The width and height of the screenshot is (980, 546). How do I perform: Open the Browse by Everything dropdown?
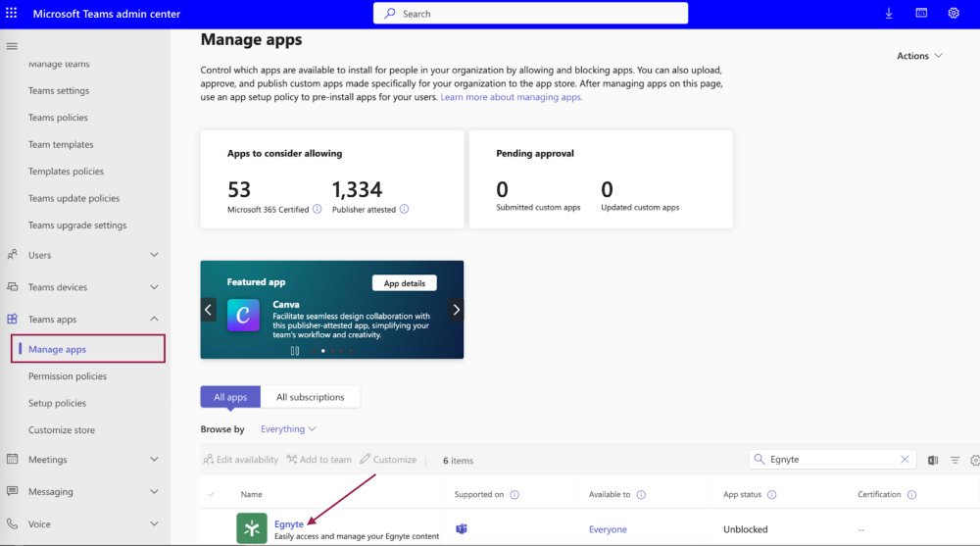click(288, 429)
